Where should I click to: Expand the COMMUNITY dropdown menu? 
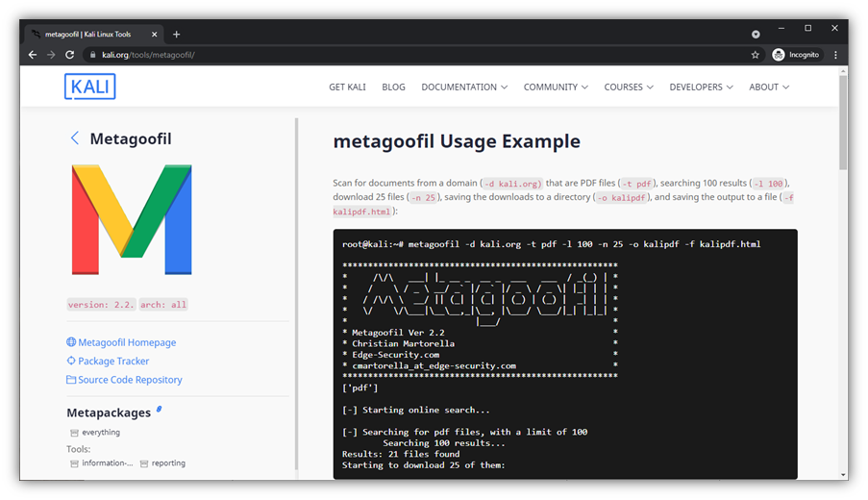(556, 87)
